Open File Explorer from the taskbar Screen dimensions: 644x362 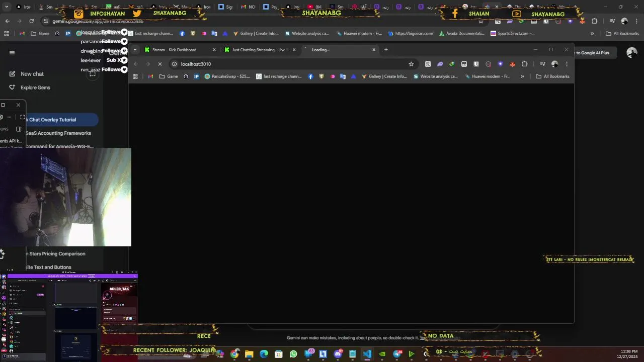(249, 354)
